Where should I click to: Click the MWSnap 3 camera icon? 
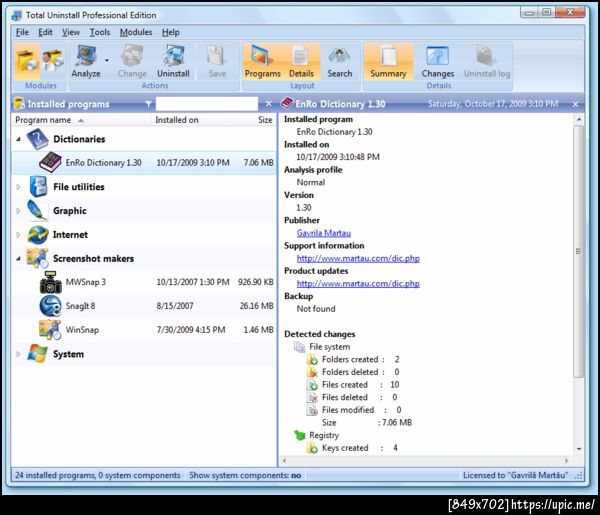51,282
